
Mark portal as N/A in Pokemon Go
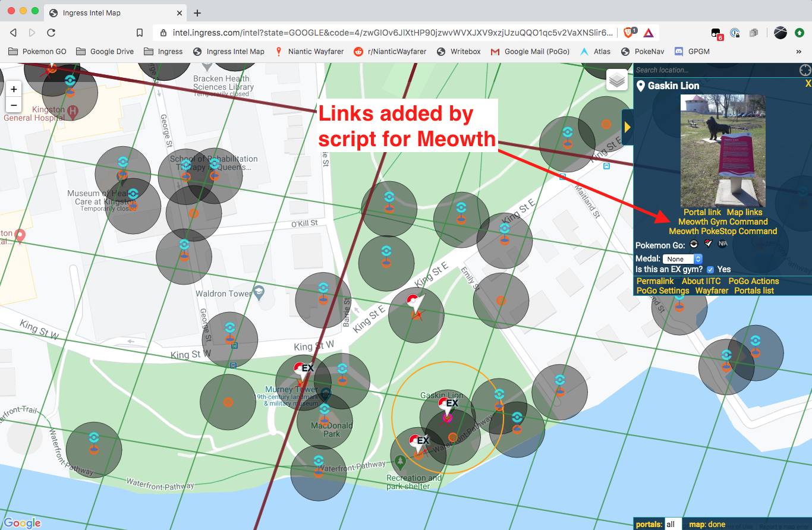click(722, 244)
